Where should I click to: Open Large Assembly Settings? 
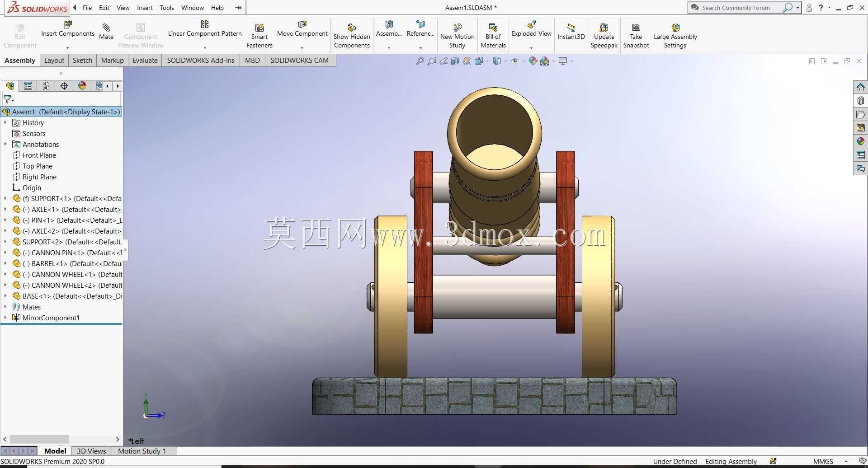pos(675,36)
